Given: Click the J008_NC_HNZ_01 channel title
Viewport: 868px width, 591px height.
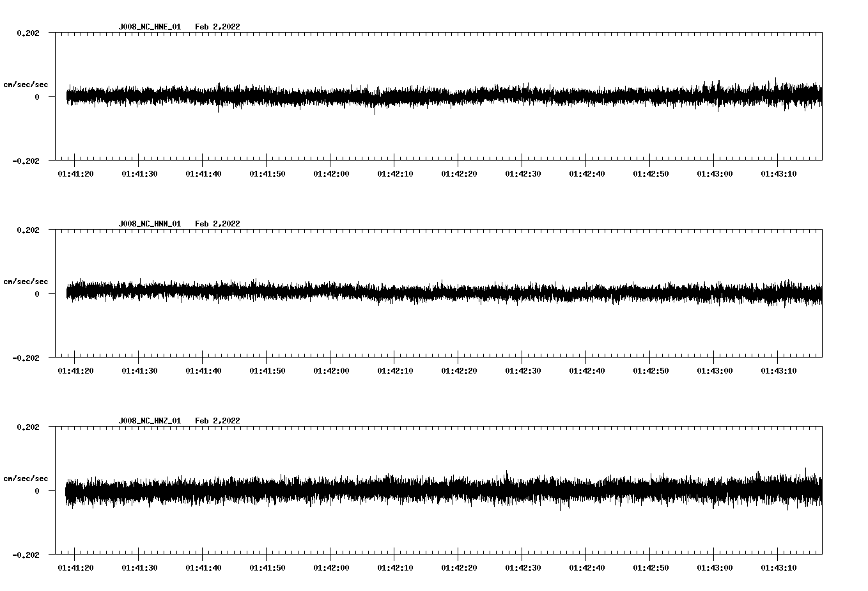Looking at the screenshot, I should click(150, 421).
